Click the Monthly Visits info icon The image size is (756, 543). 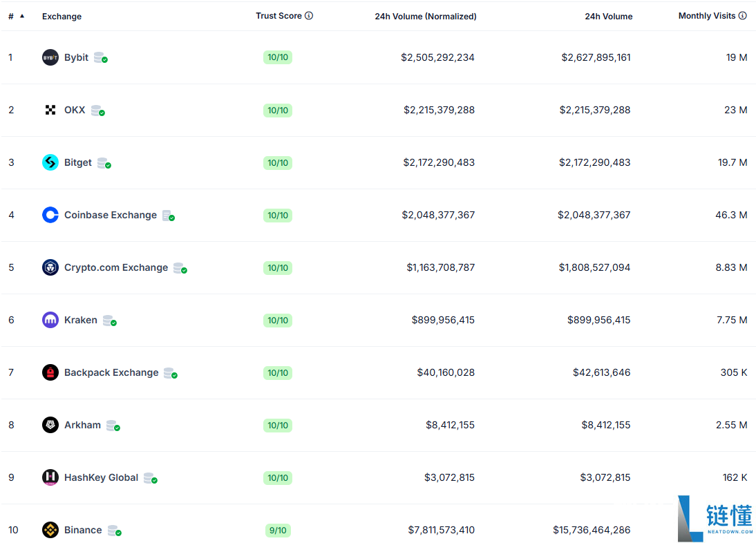click(742, 15)
